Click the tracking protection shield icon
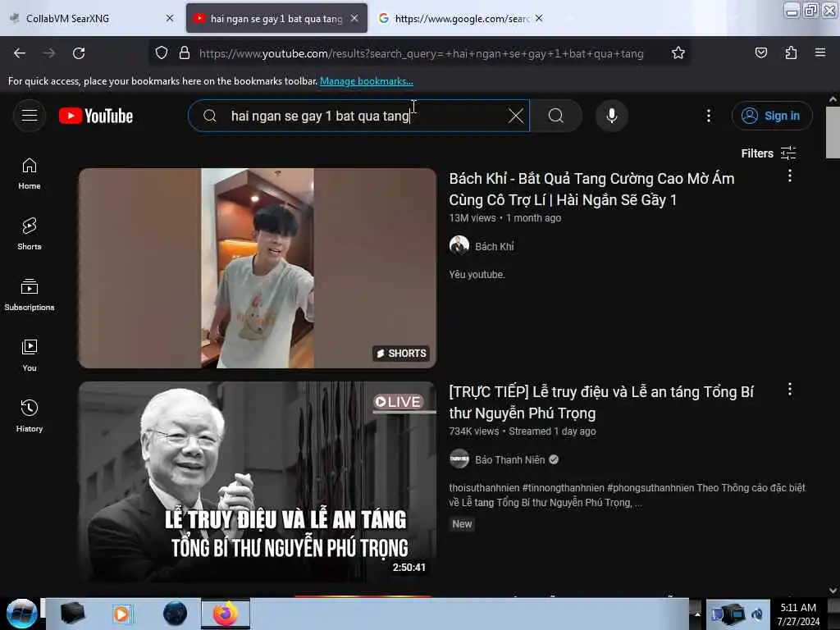 point(162,53)
